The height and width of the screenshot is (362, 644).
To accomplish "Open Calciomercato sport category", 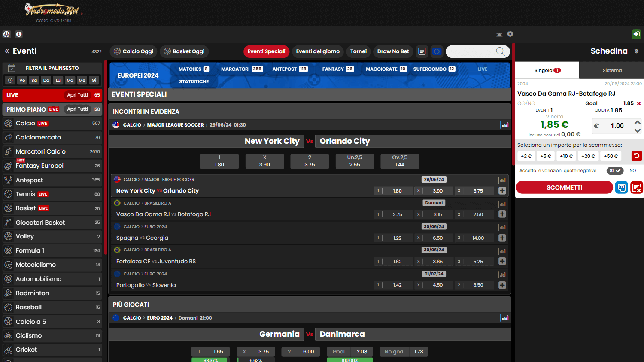I will pyautogui.click(x=52, y=138).
